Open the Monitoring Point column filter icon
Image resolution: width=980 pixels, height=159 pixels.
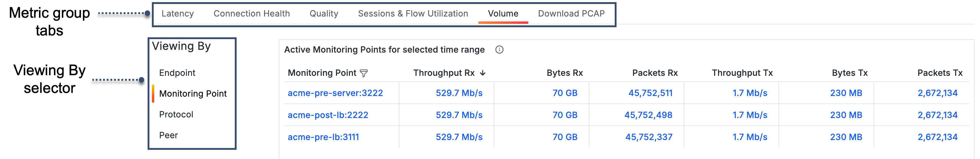tap(364, 73)
